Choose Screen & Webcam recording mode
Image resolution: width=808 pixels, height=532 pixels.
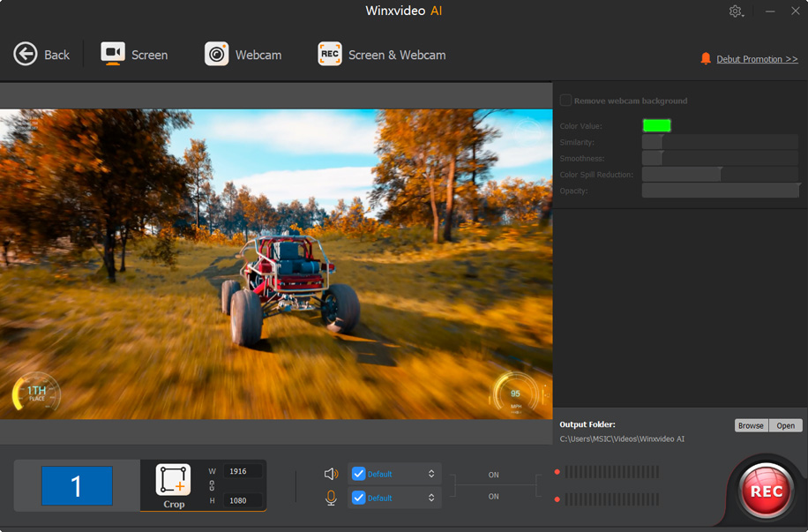pos(381,54)
